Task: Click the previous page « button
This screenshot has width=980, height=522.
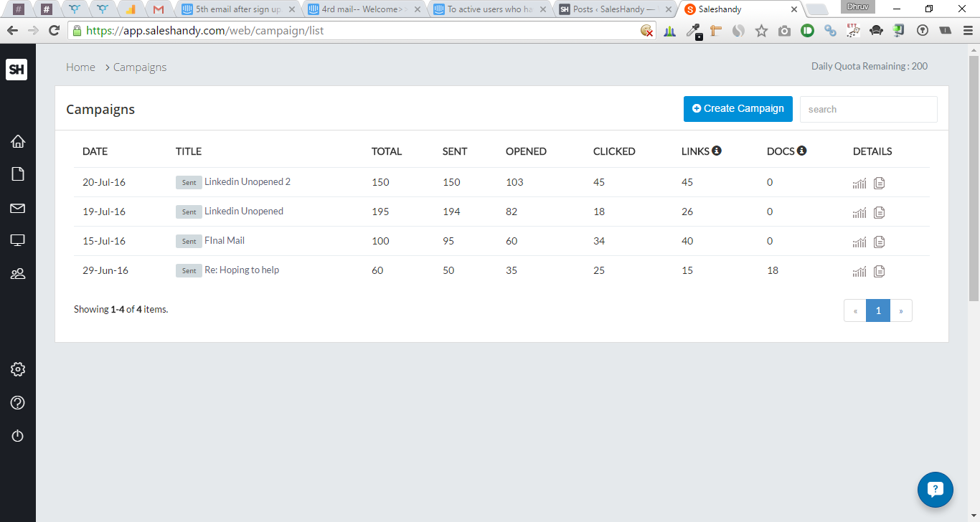Action: [855, 310]
